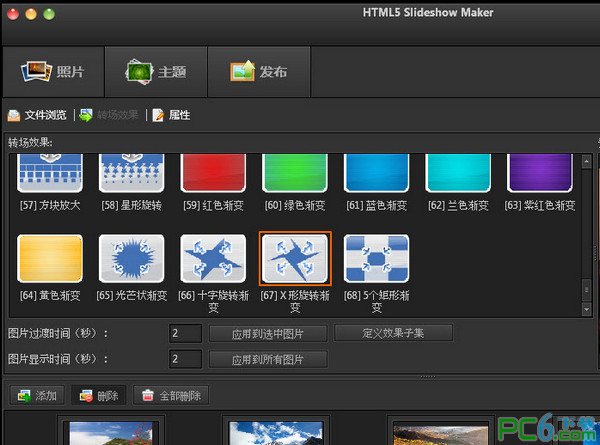Choose the [64] 黄色渐变 yellow swatch
Screen dimensions: 600x445
(x=50, y=258)
